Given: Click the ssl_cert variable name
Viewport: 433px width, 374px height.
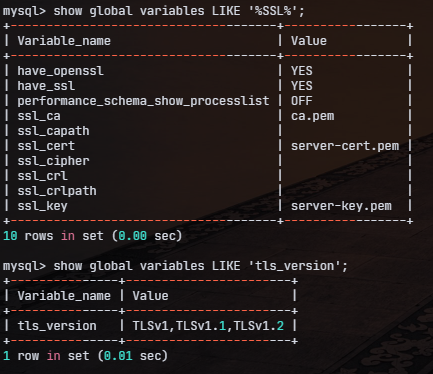Looking at the screenshot, I should tap(46, 146).
